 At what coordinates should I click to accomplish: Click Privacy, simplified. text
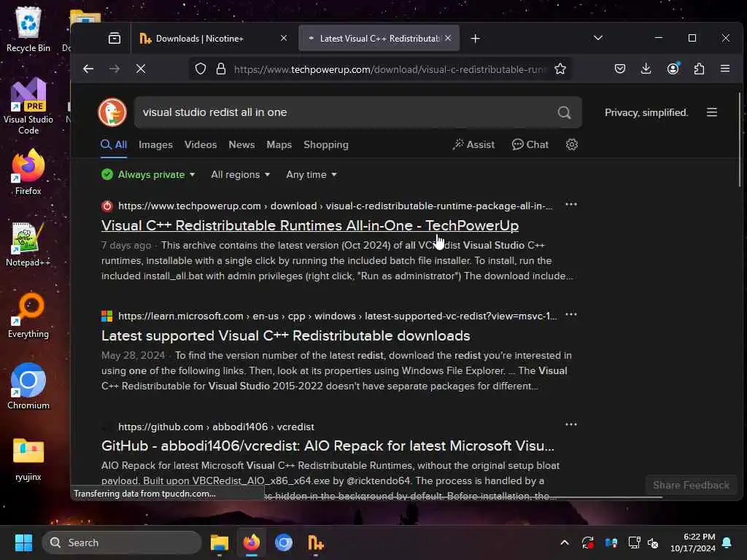[646, 112]
